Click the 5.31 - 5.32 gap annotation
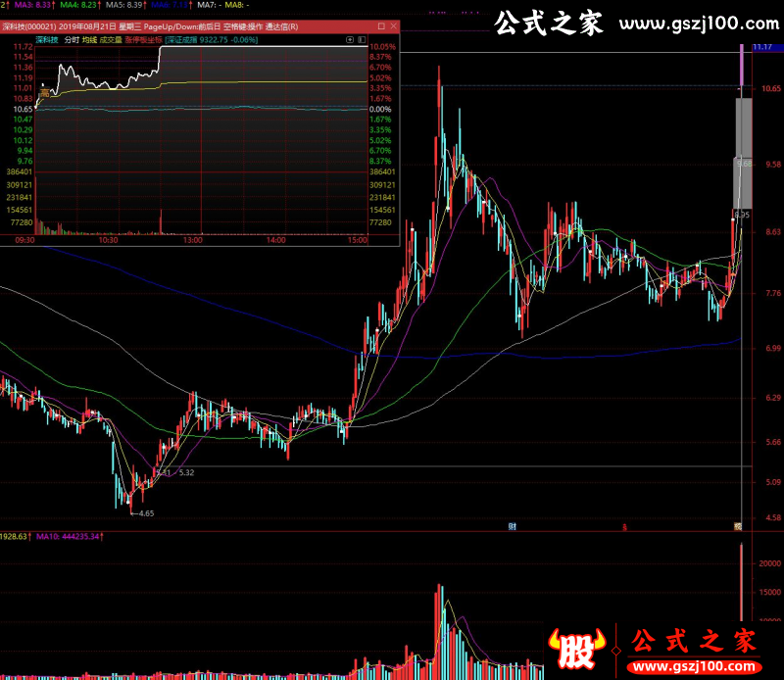Viewport: 784px width, 680px height. [x=175, y=472]
